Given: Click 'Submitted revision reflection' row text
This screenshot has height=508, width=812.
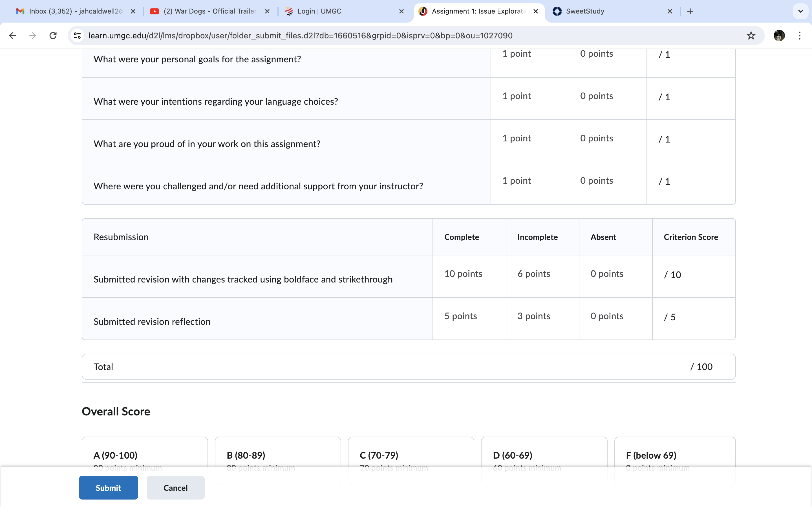Looking at the screenshot, I should [152, 321].
